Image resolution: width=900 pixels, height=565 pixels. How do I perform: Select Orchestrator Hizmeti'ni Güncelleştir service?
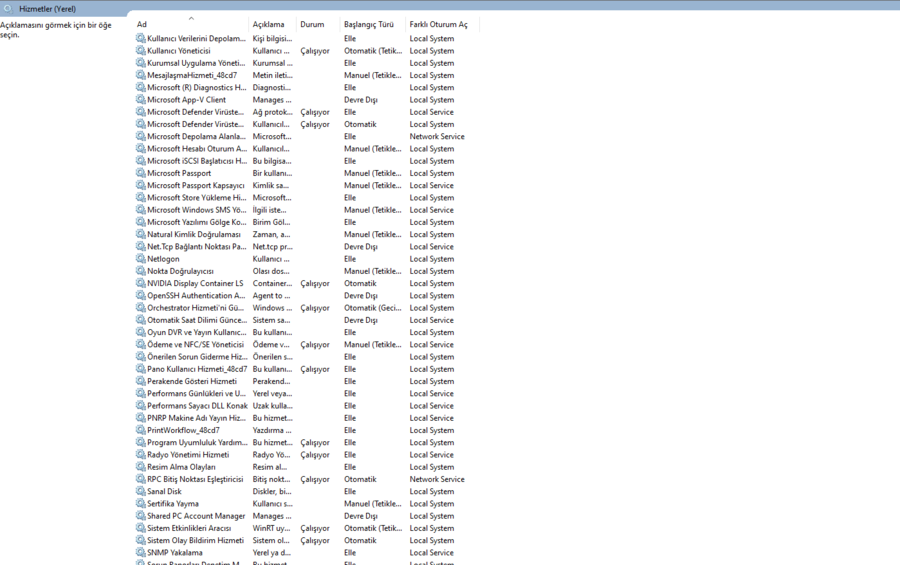pyautogui.click(x=307, y=308)
